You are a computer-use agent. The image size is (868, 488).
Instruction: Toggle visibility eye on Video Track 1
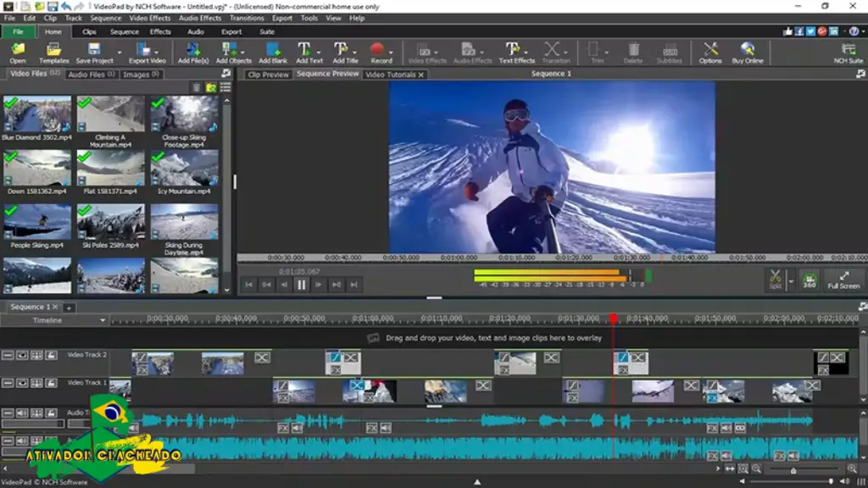point(22,383)
